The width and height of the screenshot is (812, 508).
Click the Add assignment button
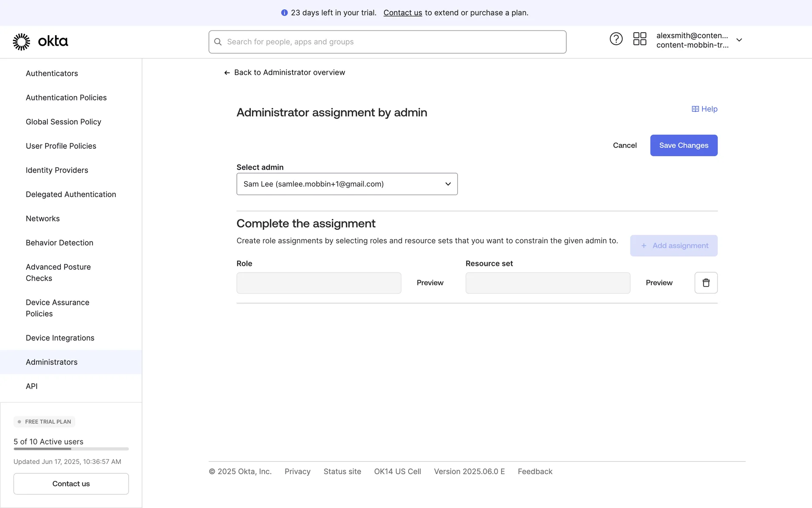pos(673,246)
